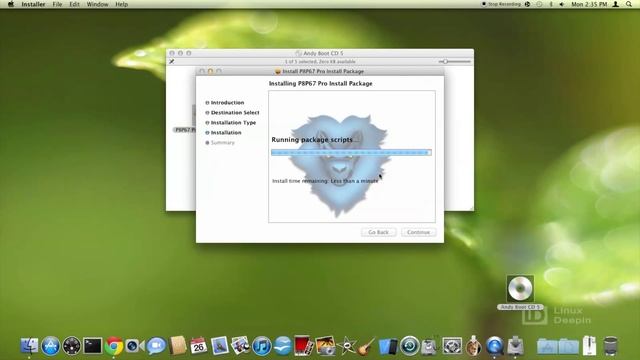
Task: Launch Terminal from the dock
Action: tap(93, 346)
